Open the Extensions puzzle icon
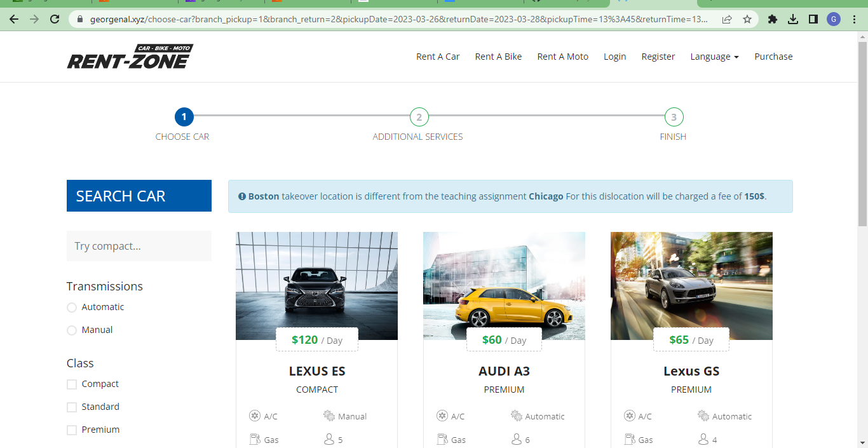This screenshot has width=868, height=448. pos(773,19)
